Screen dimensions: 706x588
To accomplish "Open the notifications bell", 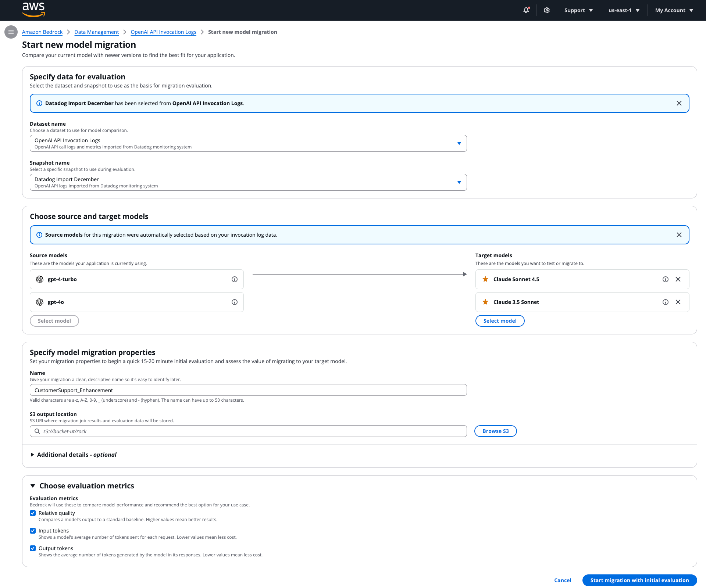I will click(x=526, y=10).
